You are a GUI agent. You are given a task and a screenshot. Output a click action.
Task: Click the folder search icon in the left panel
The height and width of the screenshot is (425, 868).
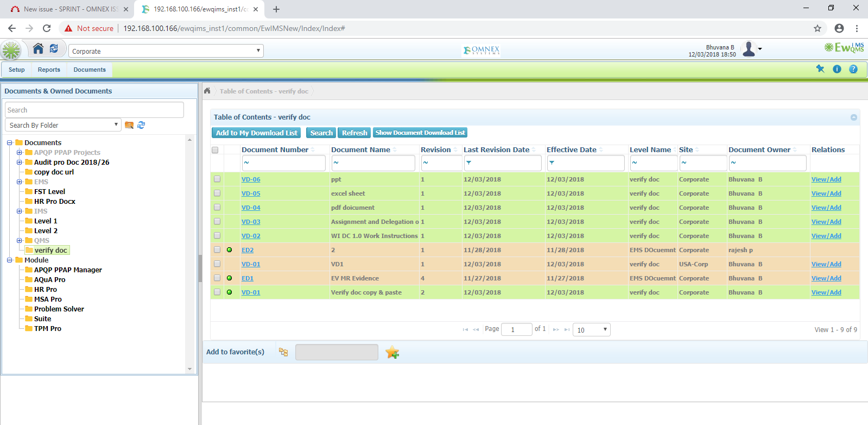click(129, 125)
